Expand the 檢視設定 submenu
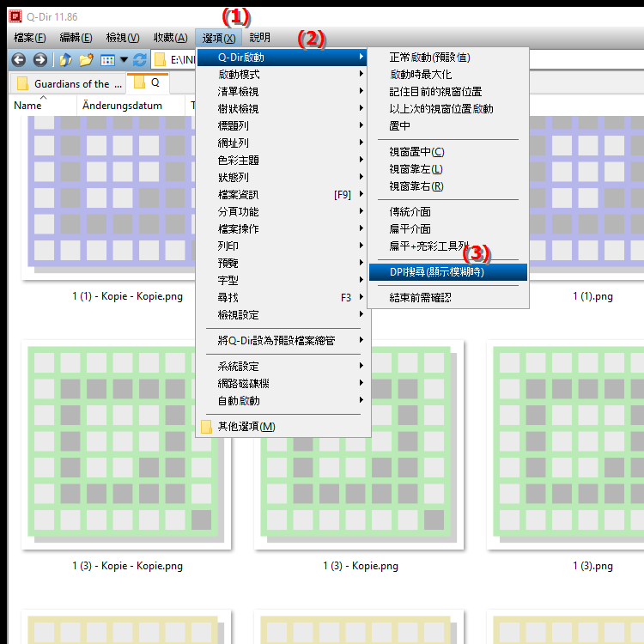Image resolution: width=644 pixels, height=644 pixels. point(283,315)
